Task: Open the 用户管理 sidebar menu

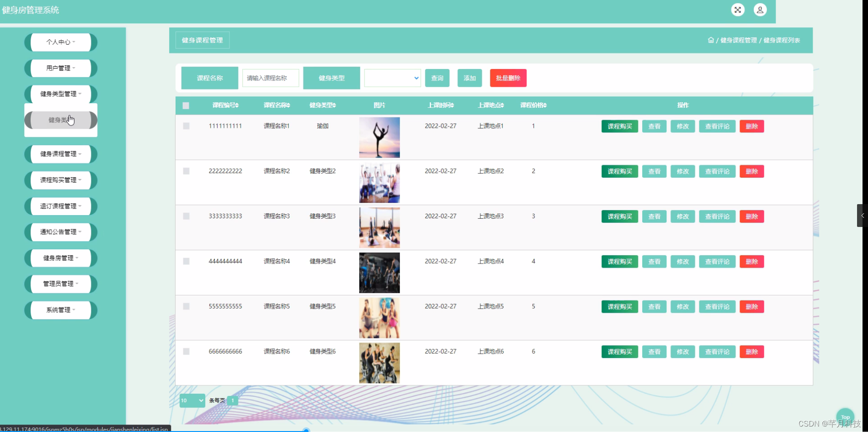Action: [x=60, y=68]
